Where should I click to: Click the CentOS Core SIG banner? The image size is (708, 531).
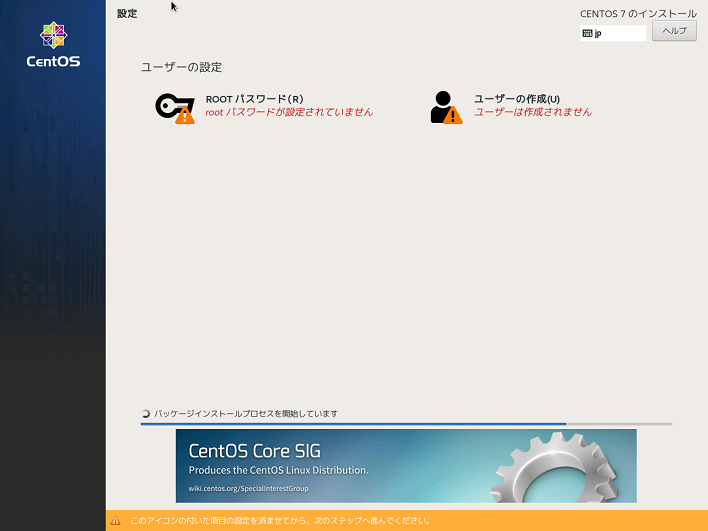(406, 466)
